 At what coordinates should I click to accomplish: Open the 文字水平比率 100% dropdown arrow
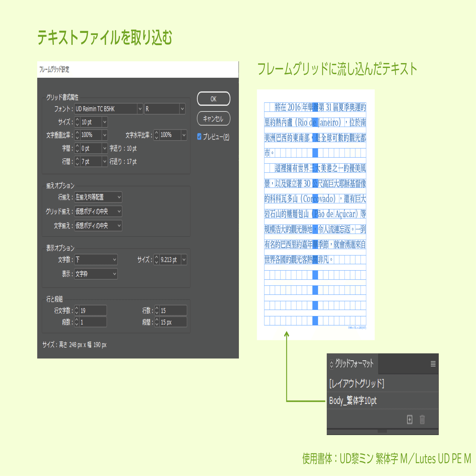tap(184, 135)
